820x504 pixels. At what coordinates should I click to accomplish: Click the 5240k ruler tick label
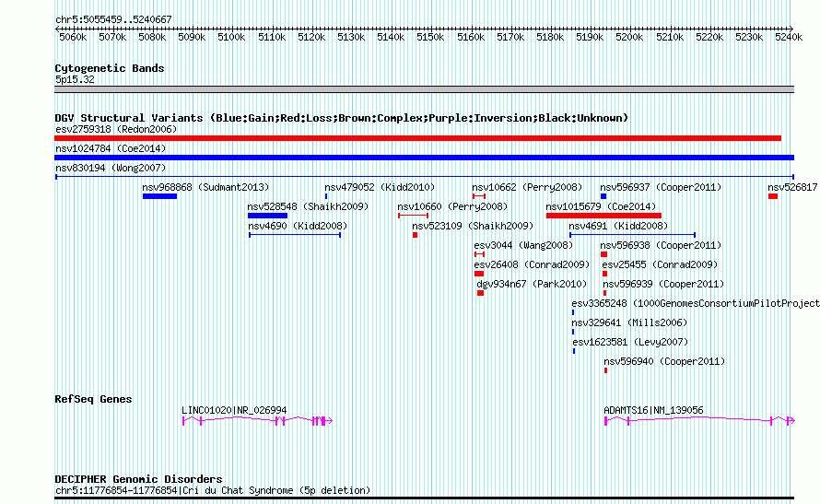point(789,37)
